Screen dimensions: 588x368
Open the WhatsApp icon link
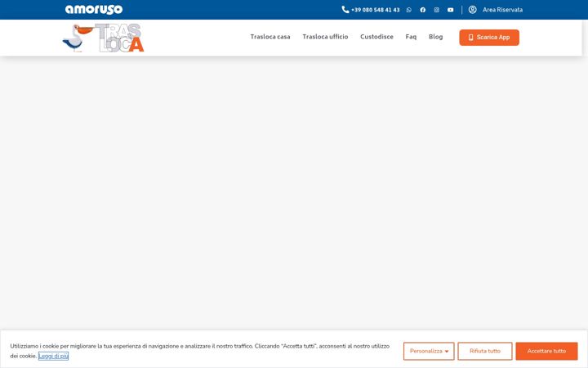pyautogui.click(x=409, y=10)
